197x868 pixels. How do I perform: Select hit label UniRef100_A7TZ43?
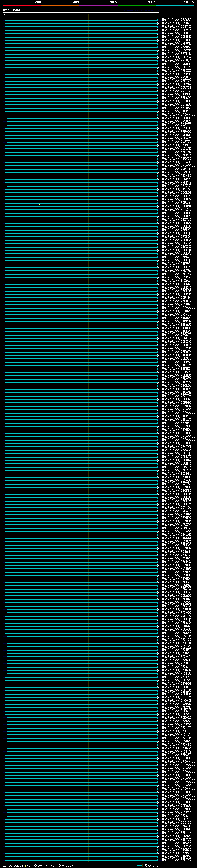176,210
